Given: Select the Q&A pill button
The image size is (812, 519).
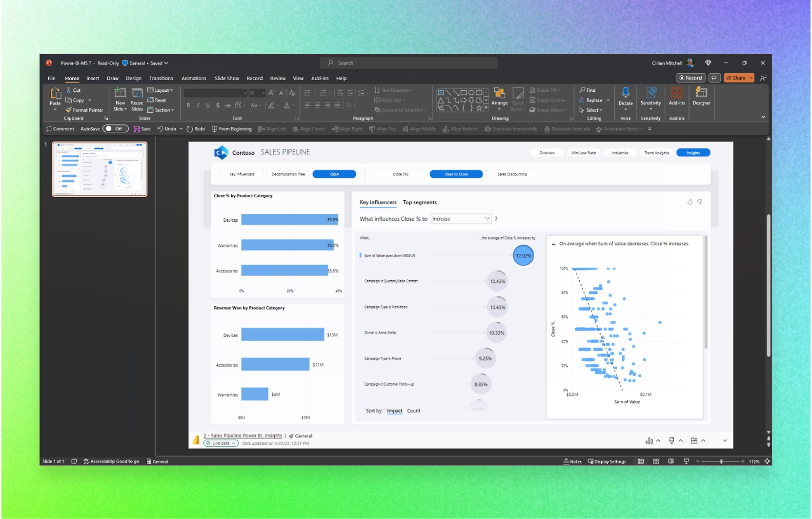Looking at the screenshot, I should tap(334, 174).
